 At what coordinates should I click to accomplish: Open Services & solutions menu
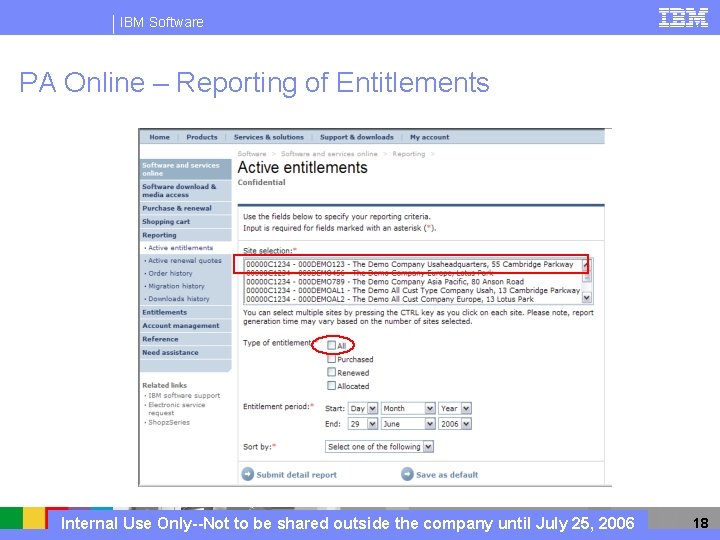(269, 137)
